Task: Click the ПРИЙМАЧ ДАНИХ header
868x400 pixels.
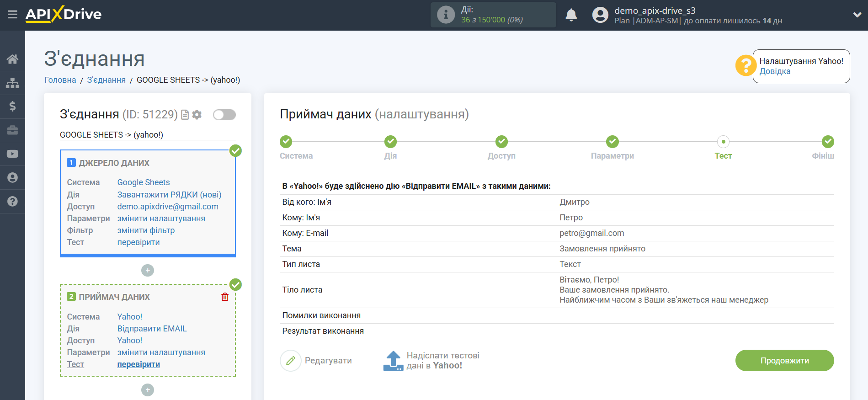Action: pyautogui.click(x=114, y=297)
